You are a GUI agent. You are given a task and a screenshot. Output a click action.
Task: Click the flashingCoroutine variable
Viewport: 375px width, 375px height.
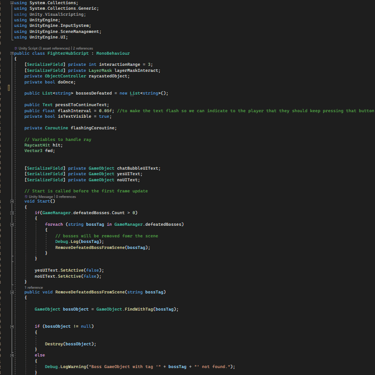click(92, 128)
